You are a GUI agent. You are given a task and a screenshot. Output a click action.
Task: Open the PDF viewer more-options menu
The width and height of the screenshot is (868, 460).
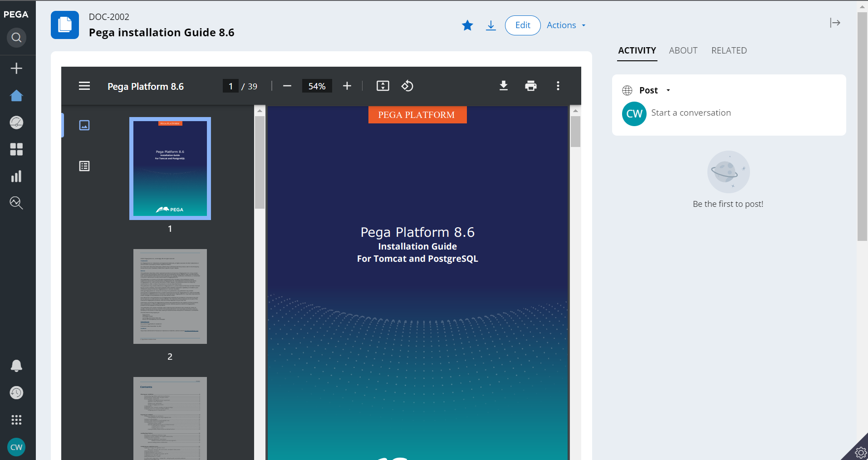558,86
